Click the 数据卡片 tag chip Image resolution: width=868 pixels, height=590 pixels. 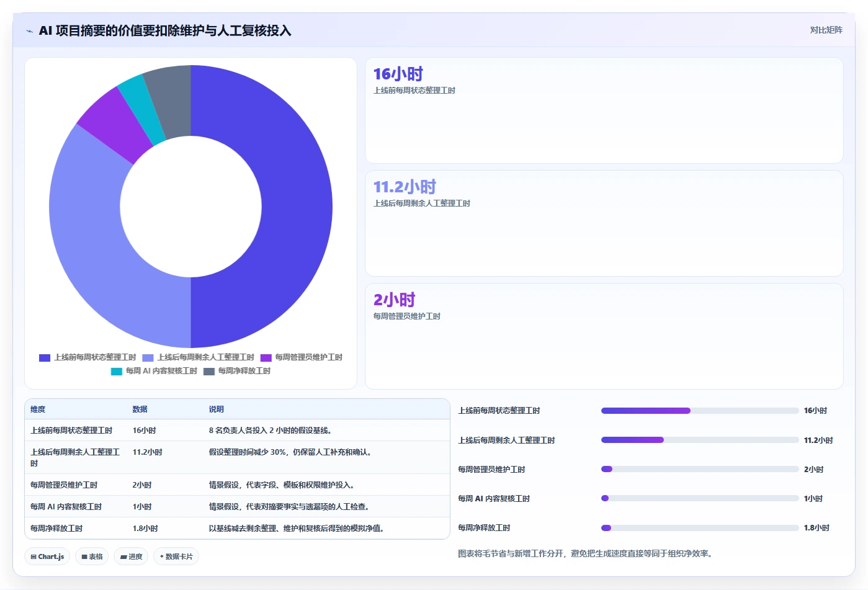176,556
